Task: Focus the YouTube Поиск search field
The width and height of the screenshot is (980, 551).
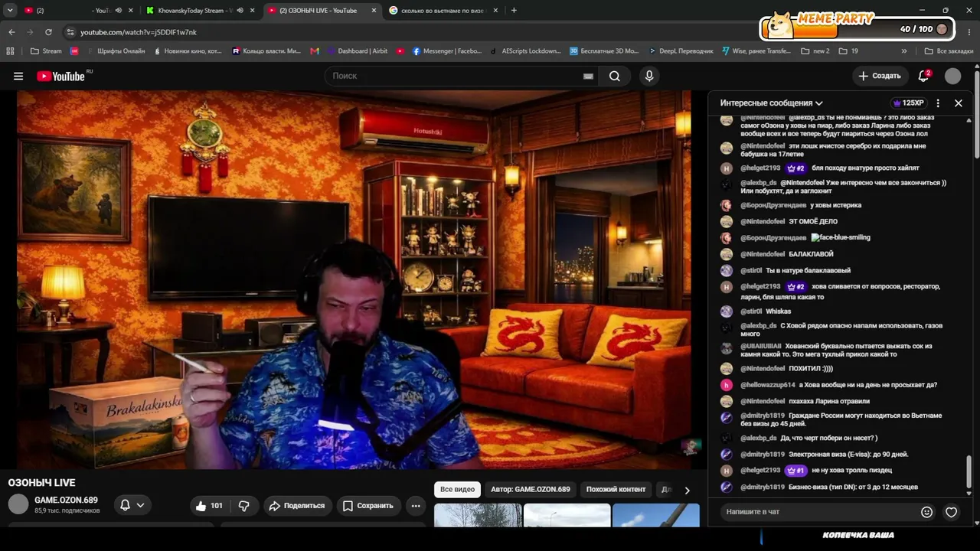Action: click(456, 76)
